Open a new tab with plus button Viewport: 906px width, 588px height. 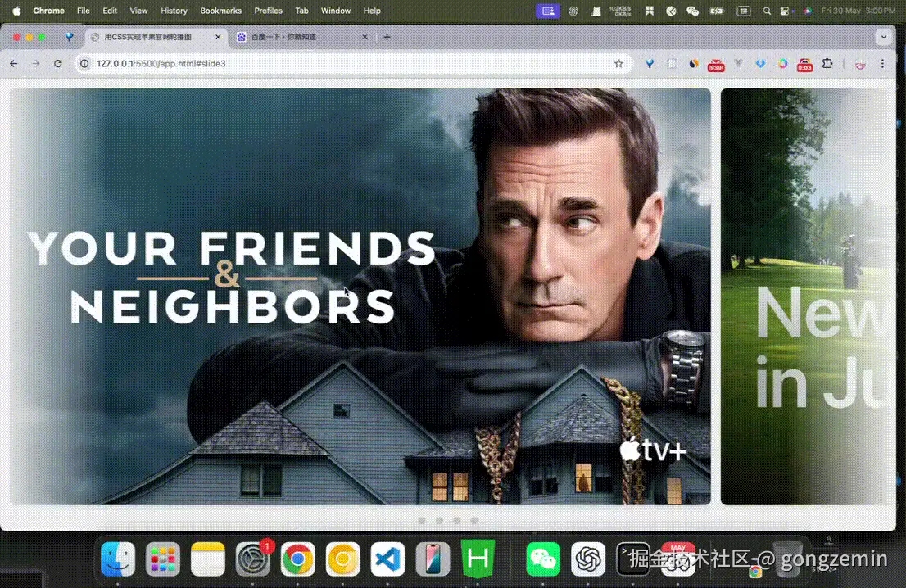pos(387,37)
